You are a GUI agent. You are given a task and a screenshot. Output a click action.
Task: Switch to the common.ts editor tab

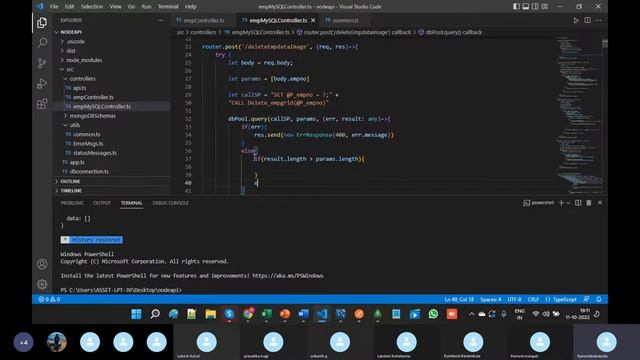point(345,20)
